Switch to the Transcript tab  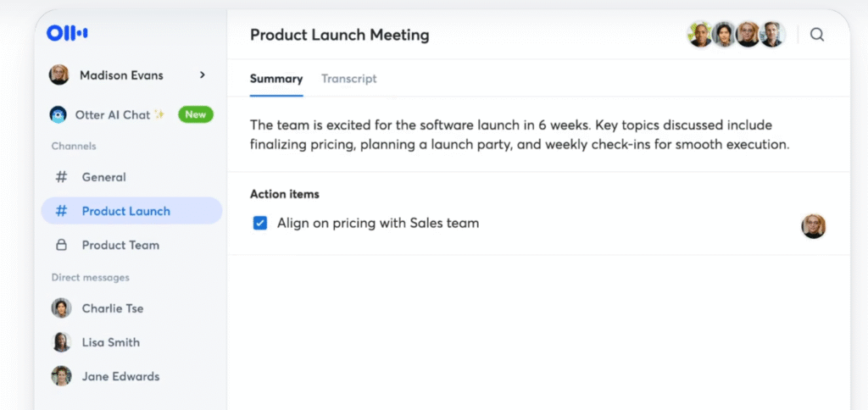coord(348,79)
